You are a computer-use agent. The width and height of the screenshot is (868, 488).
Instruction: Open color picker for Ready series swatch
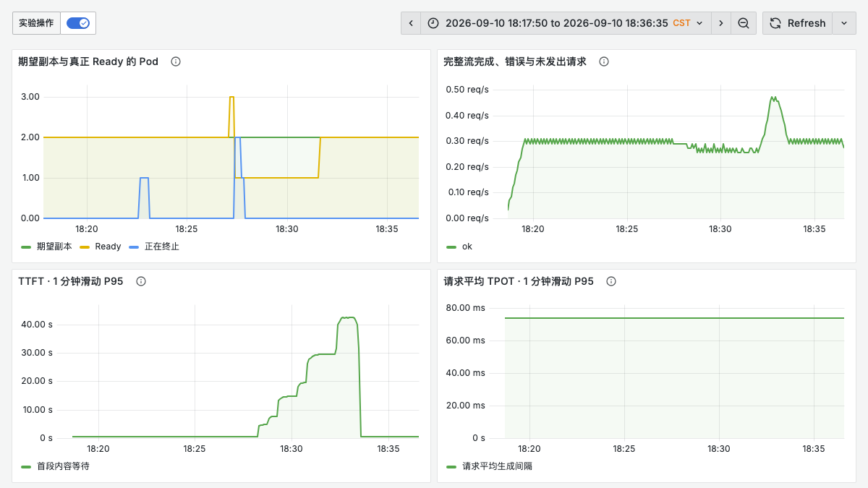point(84,247)
